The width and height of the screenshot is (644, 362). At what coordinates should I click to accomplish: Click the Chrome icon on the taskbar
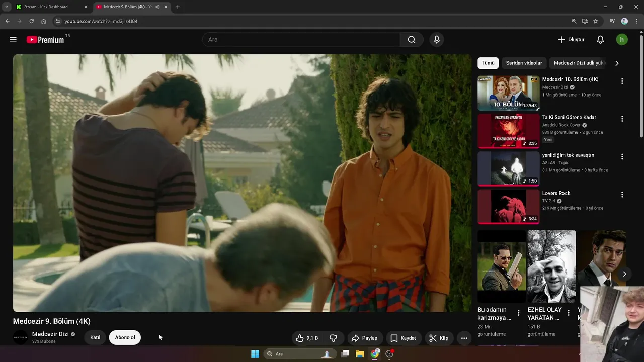[x=374, y=354]
